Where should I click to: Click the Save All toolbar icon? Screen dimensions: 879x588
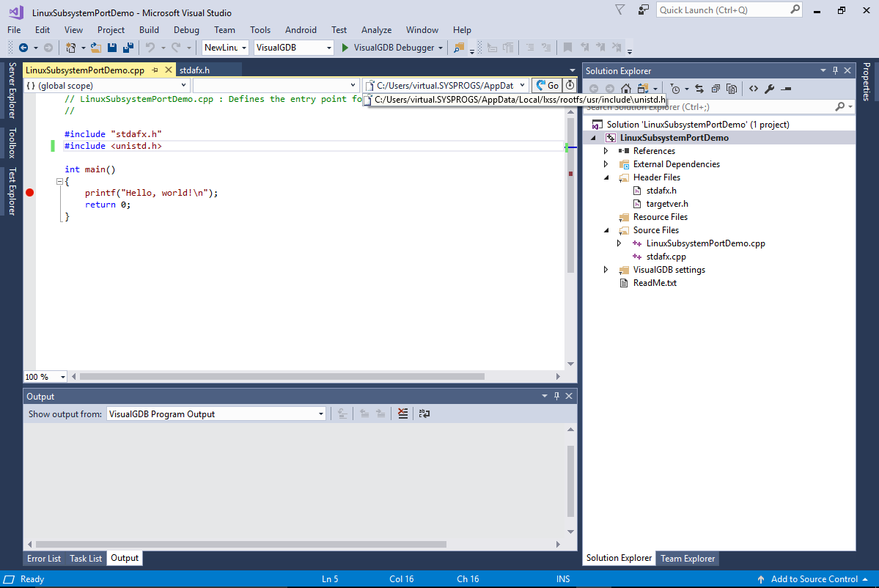[128, 48]
